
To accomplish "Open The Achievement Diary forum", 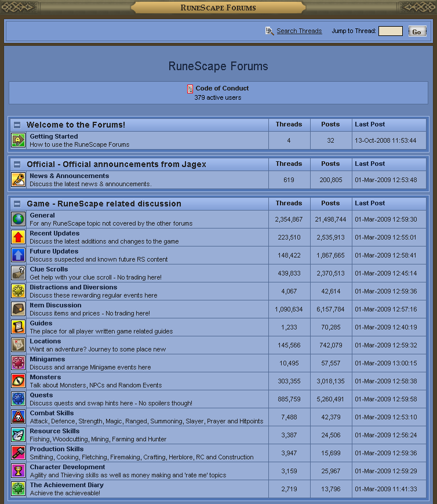I will point(67,485).
